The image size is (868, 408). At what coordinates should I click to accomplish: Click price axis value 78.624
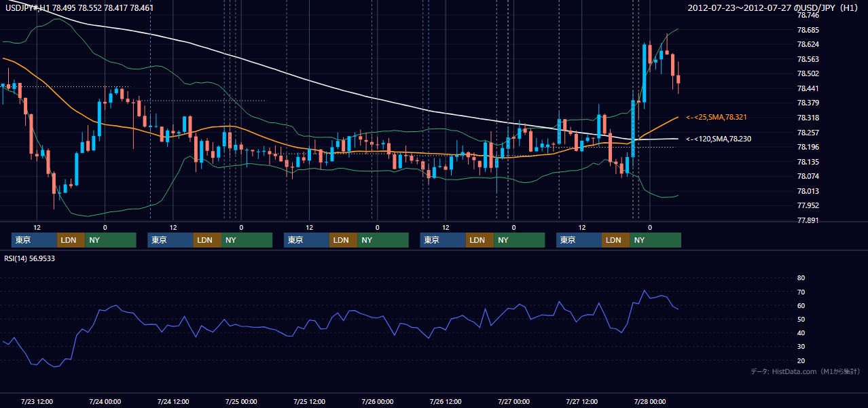pyautogui.click(x=808, y=44)
